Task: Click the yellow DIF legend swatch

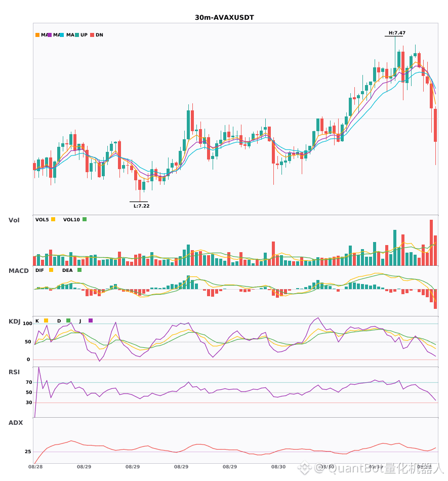Action: (51, 270)
